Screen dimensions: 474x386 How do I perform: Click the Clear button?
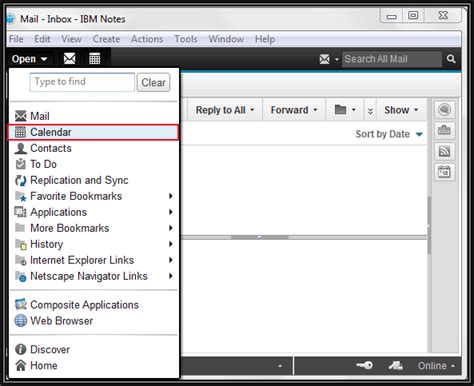[x=153, y=82]
